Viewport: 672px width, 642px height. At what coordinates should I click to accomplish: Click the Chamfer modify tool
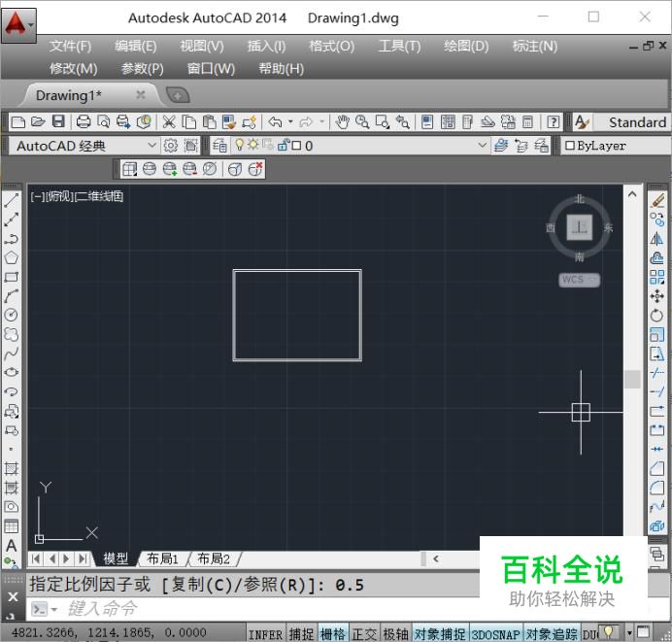point(657,468)
